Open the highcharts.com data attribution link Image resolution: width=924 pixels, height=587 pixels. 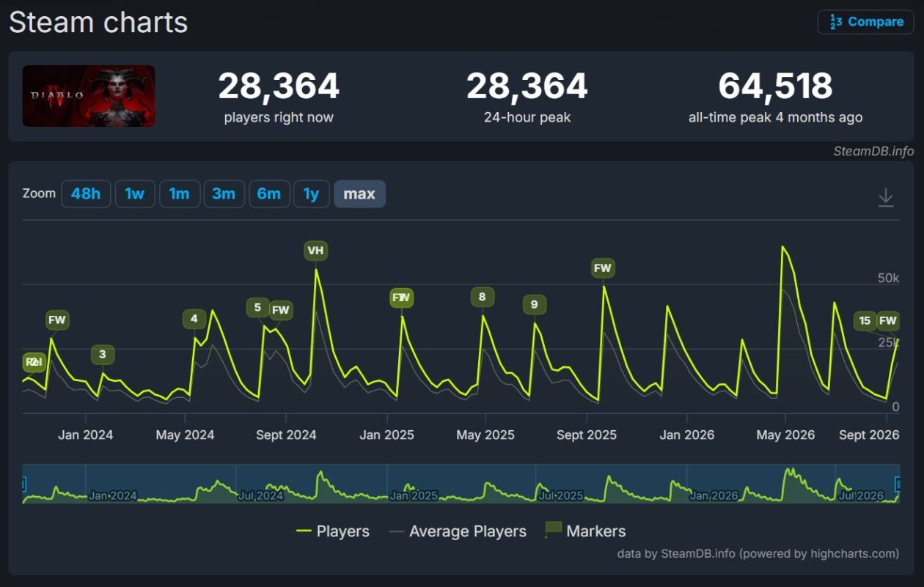(758, 553)
